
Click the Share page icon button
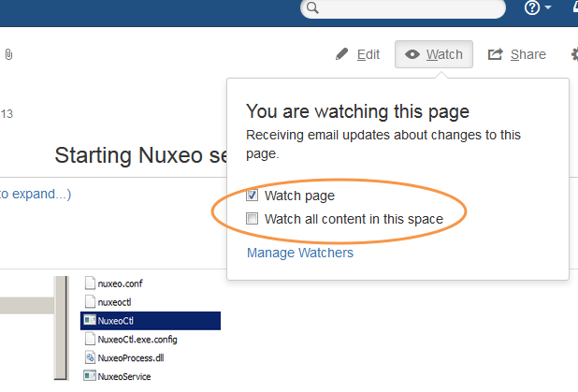(517, 54)
